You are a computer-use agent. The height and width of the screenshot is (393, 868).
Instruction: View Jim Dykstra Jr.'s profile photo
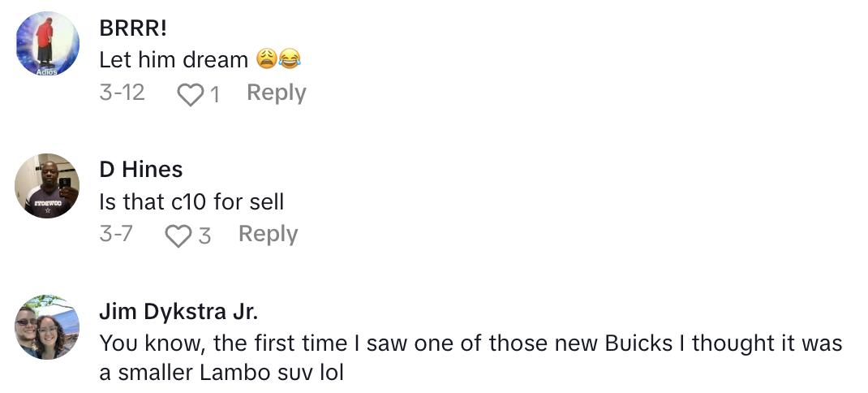click(48, 327)
